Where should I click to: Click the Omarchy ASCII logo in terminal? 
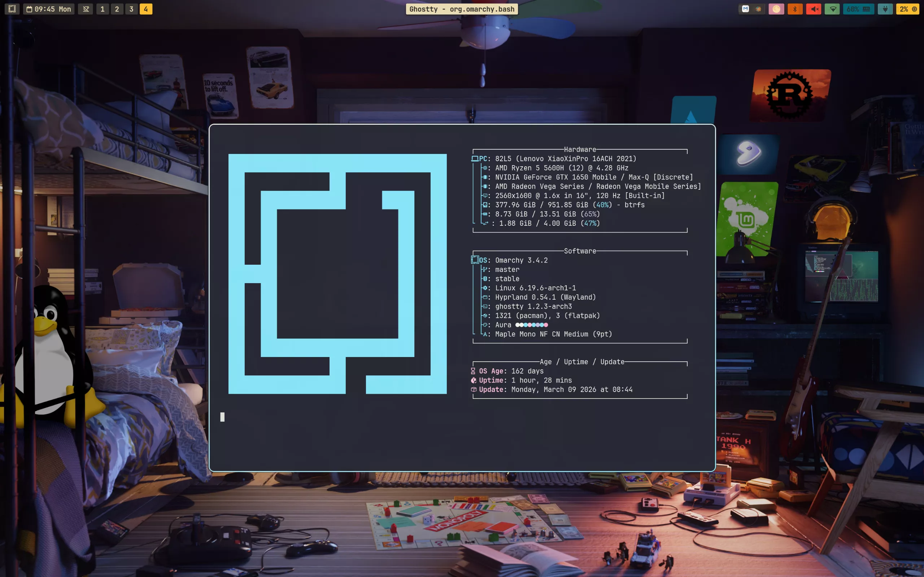[x=337, y=274]
